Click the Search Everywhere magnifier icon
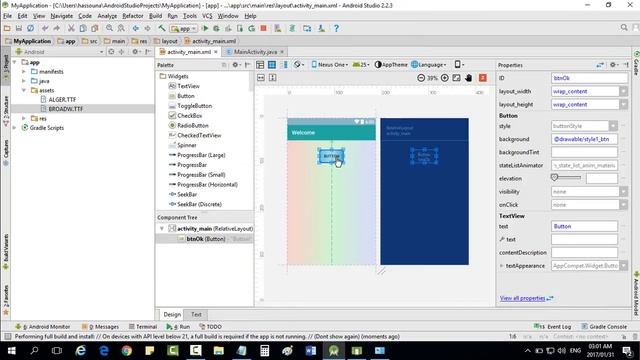 click(x=624, y=28)
